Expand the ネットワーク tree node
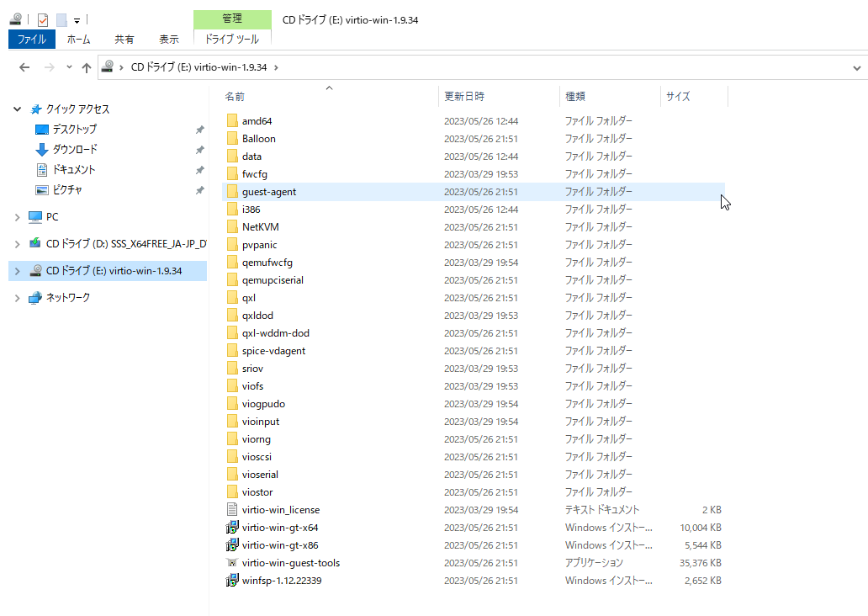Viewport: 868px width, 616px height. tap(17, 298)
